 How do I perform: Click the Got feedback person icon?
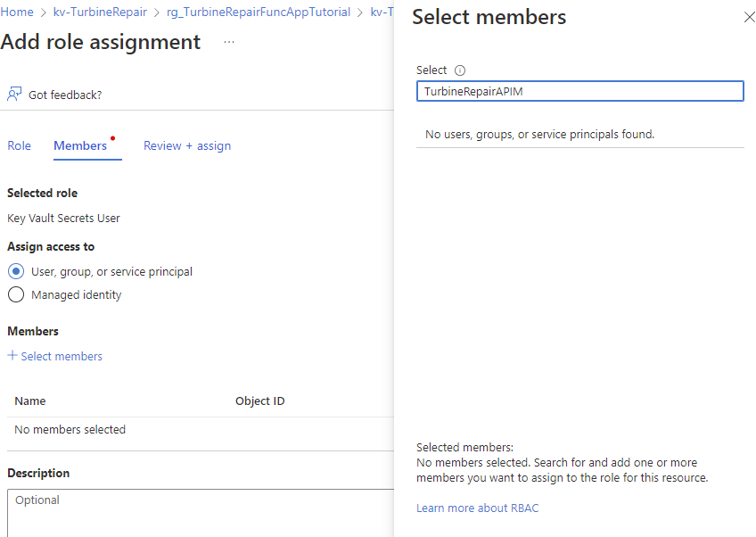[14, 94]
